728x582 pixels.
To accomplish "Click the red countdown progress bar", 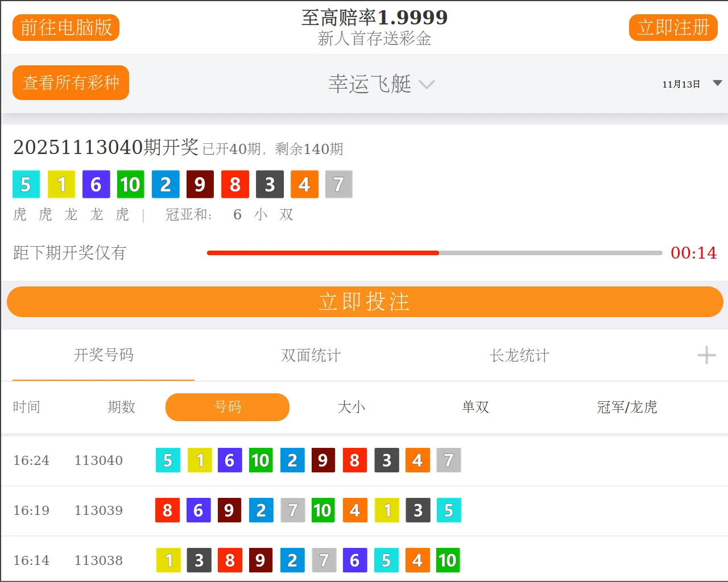I will pos(322,253).
